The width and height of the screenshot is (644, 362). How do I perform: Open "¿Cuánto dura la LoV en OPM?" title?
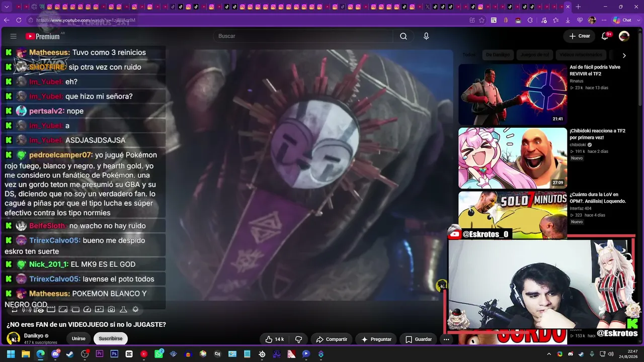coord(598,198)
